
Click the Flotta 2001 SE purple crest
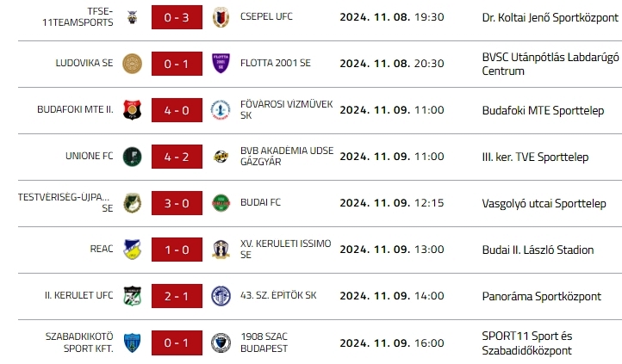(x=221, y=63)
